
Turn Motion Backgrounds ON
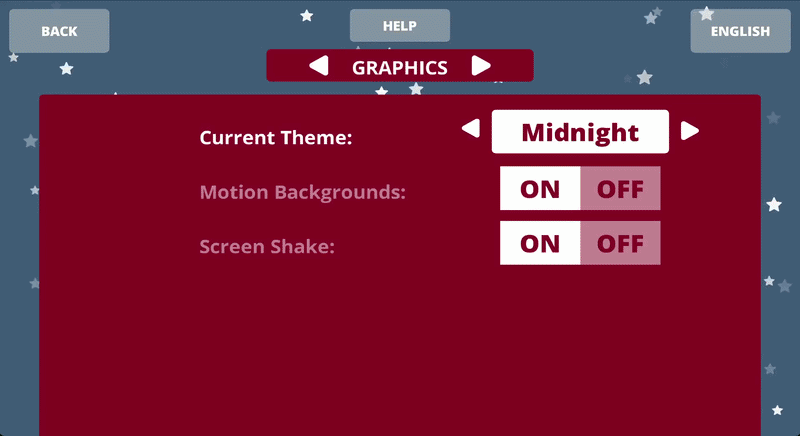point(540,189)
